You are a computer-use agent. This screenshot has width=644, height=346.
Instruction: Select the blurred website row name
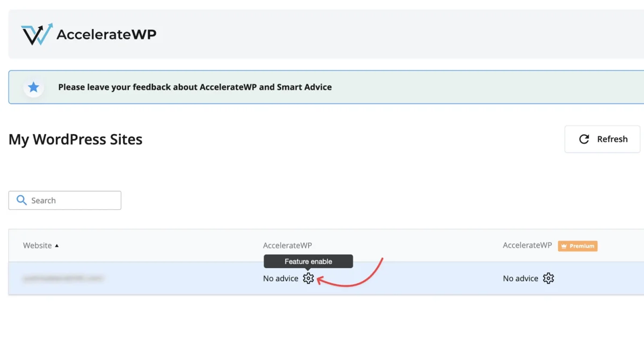pos(63,278)
